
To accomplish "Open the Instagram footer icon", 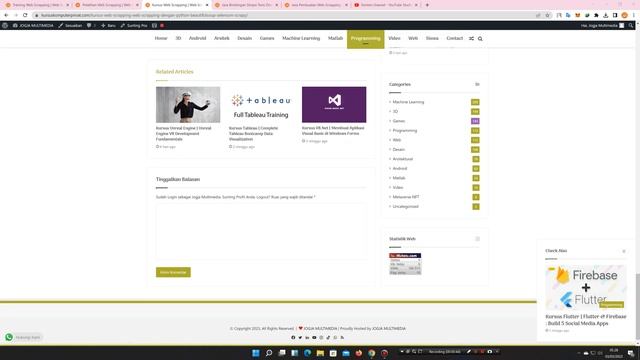I will click(x=321, y=338).
